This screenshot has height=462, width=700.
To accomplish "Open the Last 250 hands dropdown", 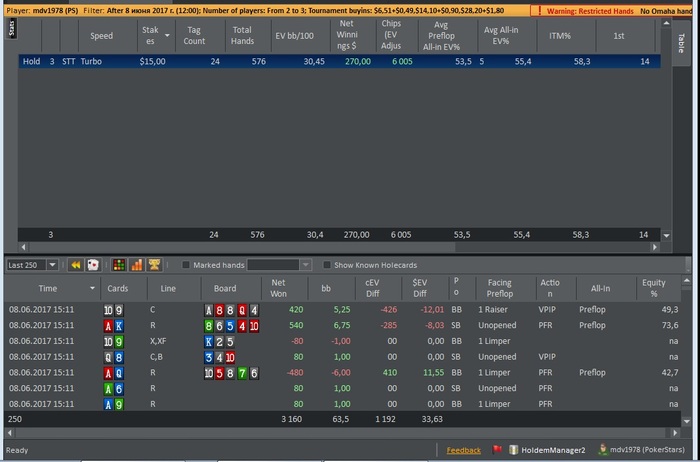I will (x=52, y=265).
